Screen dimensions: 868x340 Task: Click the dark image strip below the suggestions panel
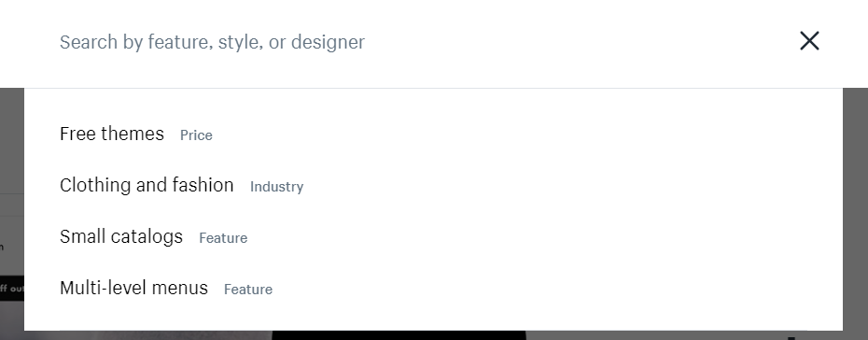click(x=399, y=335)
